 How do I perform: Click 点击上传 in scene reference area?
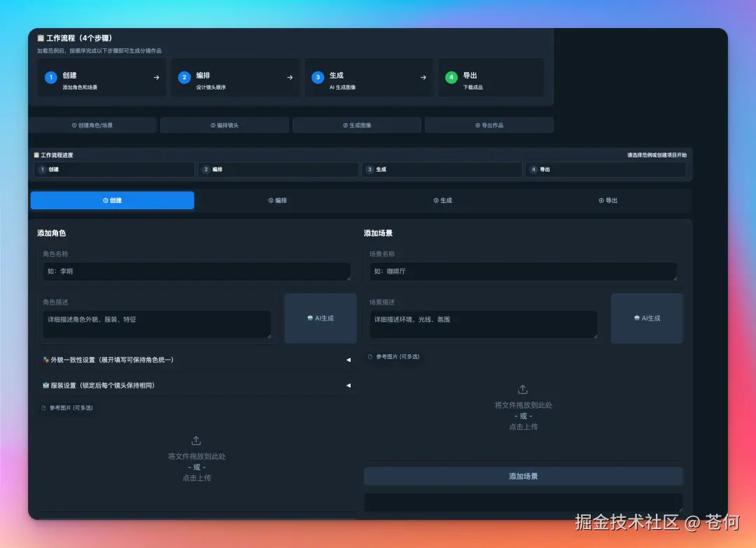pos(523,427)
